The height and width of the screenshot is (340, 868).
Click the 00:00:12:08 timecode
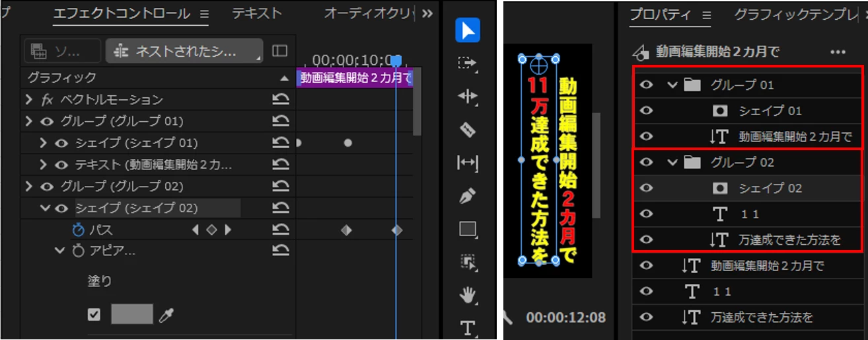(x=566, y=318)
